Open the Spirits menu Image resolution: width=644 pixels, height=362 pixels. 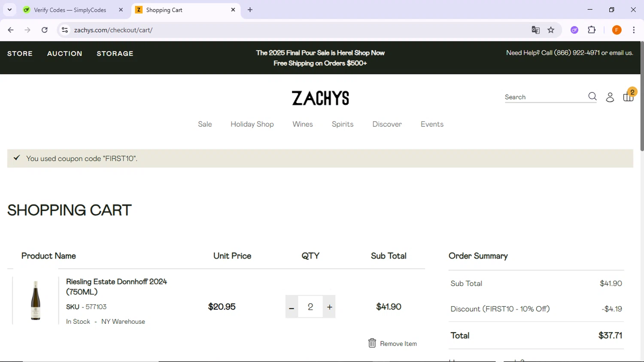pyautogui.click(x=343, y=124)
